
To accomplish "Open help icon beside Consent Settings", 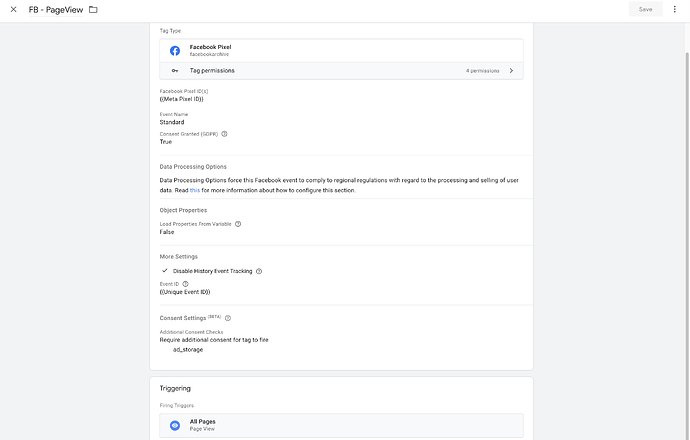I will tap(228, 318).
